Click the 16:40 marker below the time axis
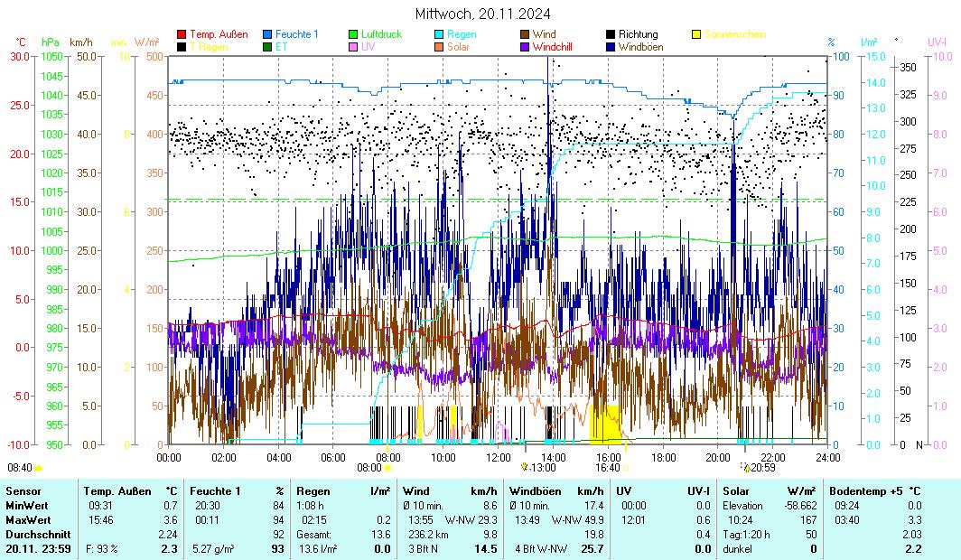This screenshot has height=560, width=961. point(608,467)
